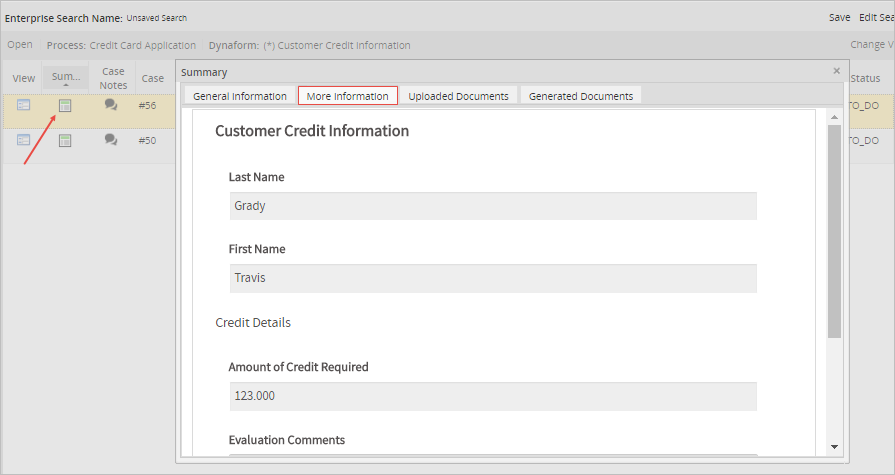Click the Amount of Credit Required field
The image size is (895, 475).
pos(492,396)
